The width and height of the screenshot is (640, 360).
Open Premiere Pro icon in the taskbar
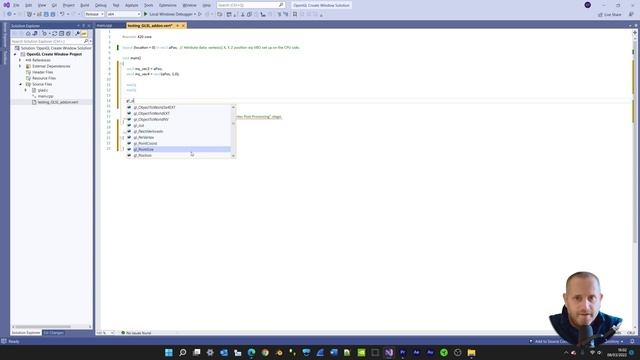pos(402,352)
